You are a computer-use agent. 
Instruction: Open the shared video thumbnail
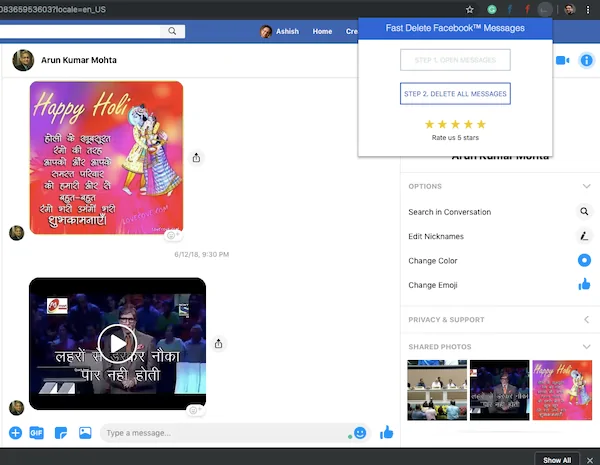499,390
